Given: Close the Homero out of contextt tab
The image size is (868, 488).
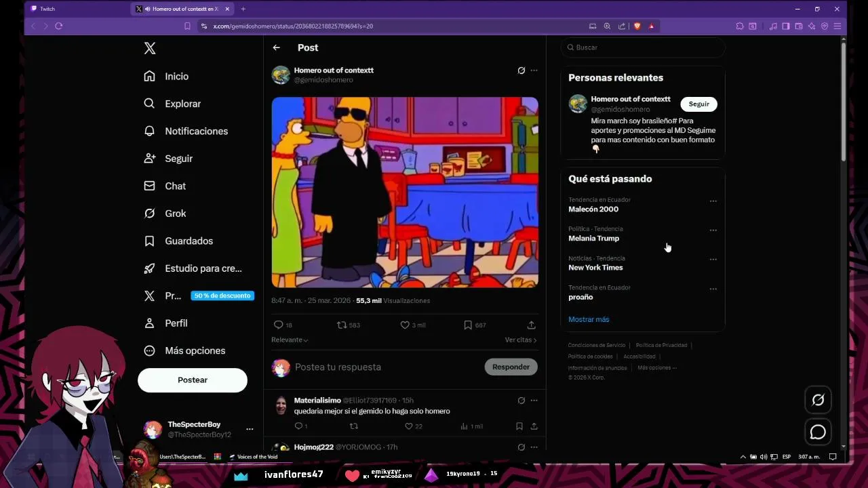Looking at the screenshot, I should point(227,9).
